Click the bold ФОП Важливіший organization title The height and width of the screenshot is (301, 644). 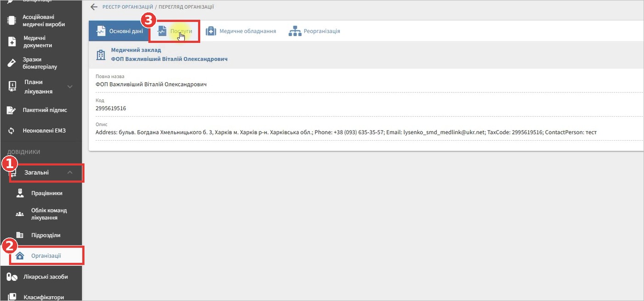click(169, 59)
